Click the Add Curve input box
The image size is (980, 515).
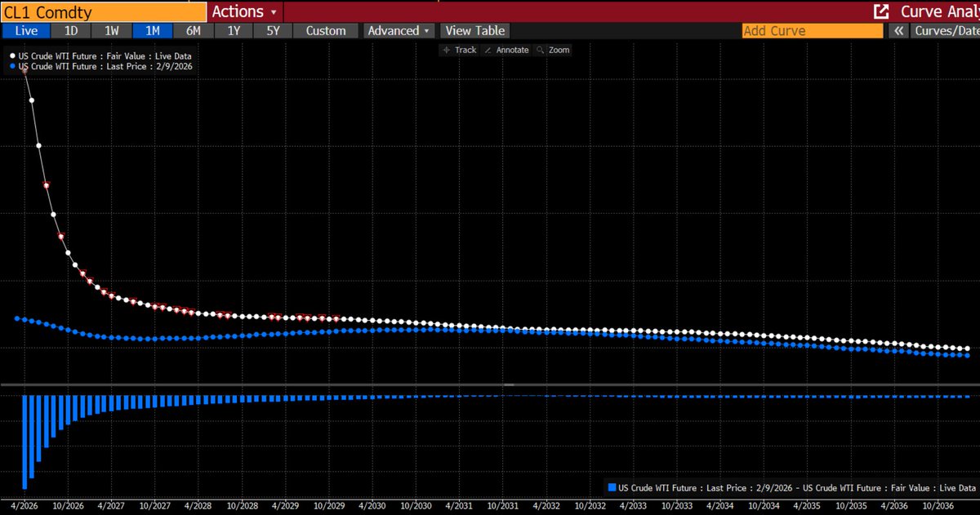click(x=813, y=30)
